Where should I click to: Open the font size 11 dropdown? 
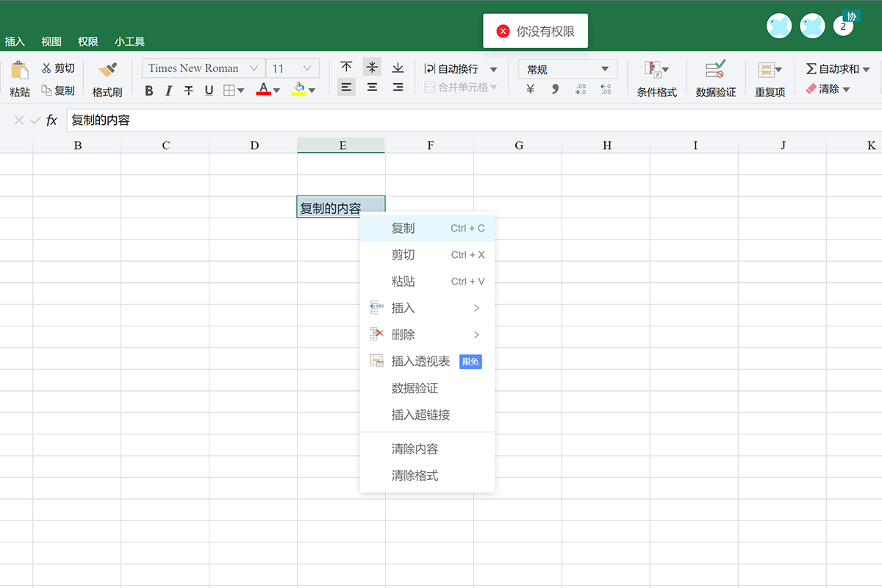coord(293,68)
